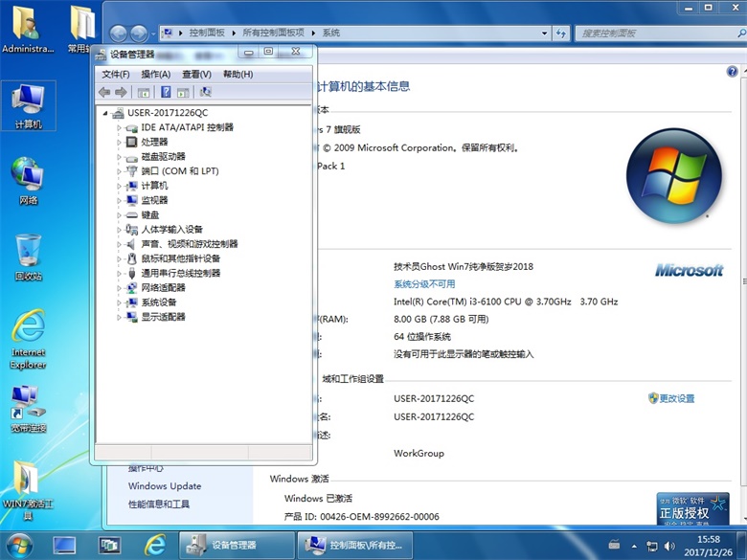This screenshot has height=560, width=747.
Task: Open Windows Update link in left pane
Action: tap(165, 486)
